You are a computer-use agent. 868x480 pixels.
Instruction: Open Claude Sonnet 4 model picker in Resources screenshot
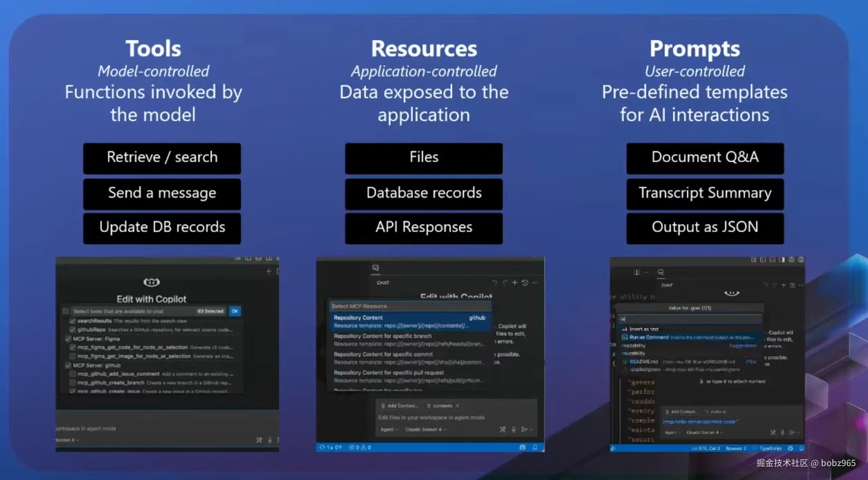426,429
